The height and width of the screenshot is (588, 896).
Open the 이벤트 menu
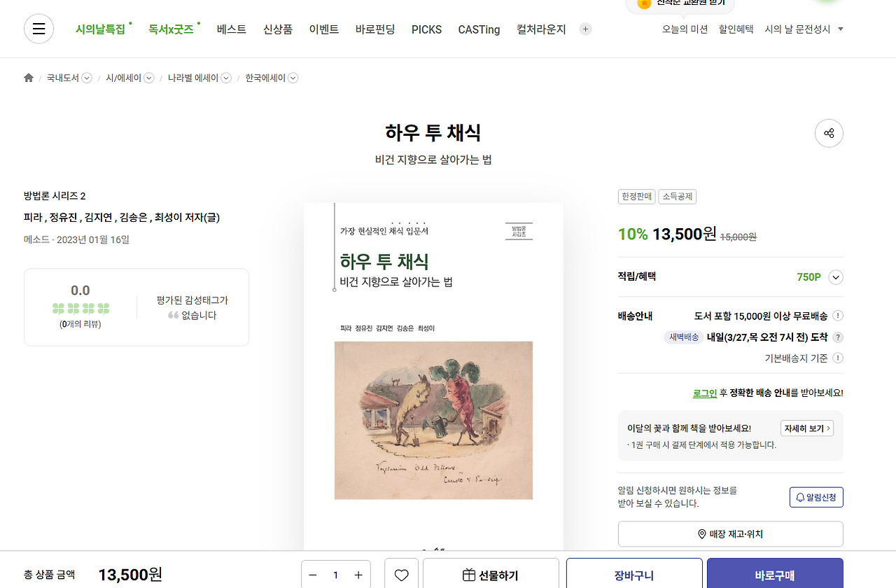click(x=324, y=29)
